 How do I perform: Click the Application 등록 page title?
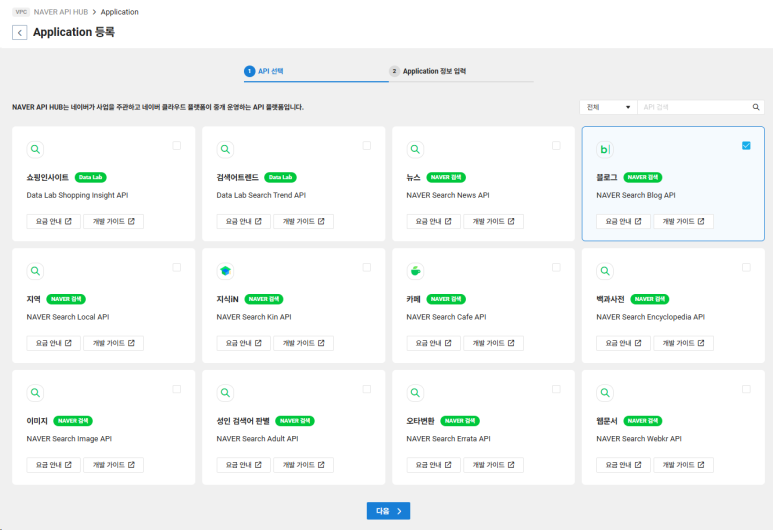pyautogui.click(x=74, y=32)
